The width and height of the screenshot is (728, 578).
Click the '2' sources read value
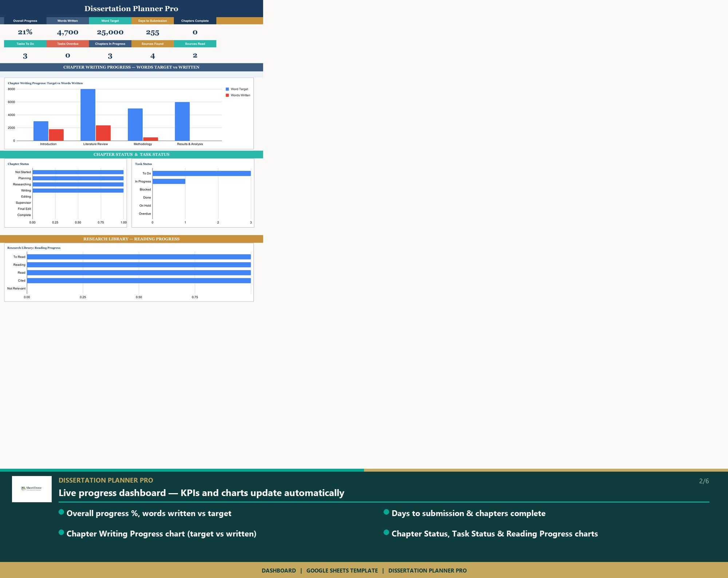click(x=195, y=55)
